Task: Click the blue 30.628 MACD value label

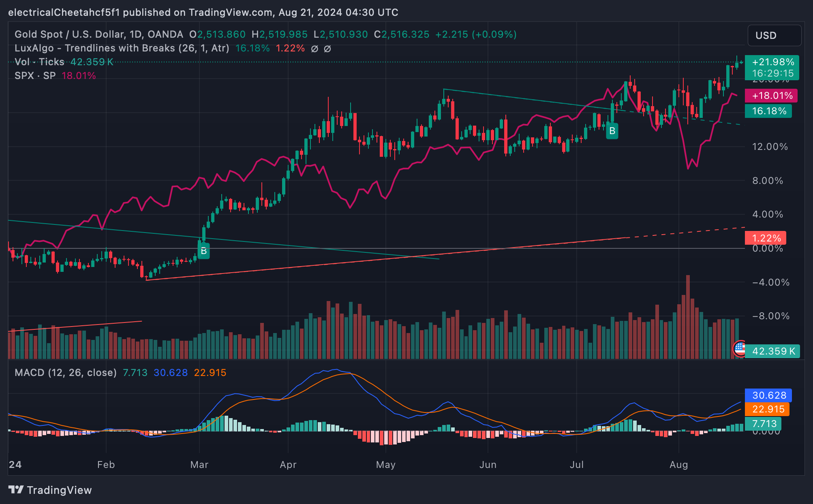Action: point(768,395)
